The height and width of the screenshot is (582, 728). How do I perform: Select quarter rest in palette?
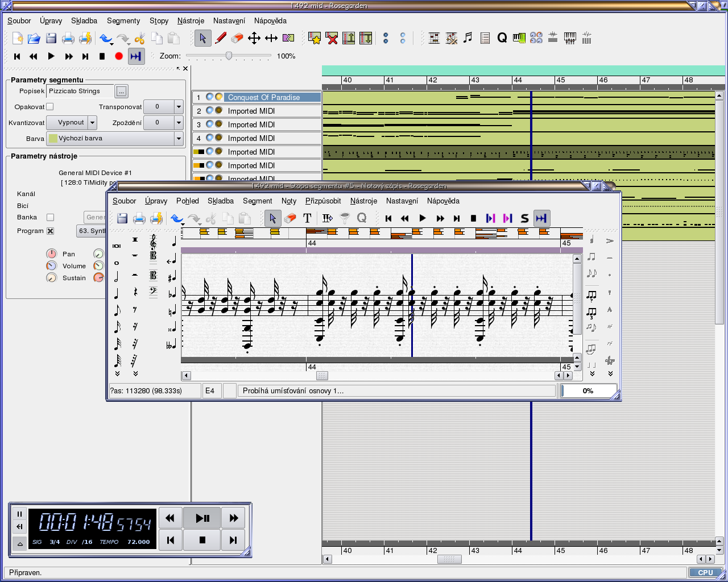coord(135,292)
